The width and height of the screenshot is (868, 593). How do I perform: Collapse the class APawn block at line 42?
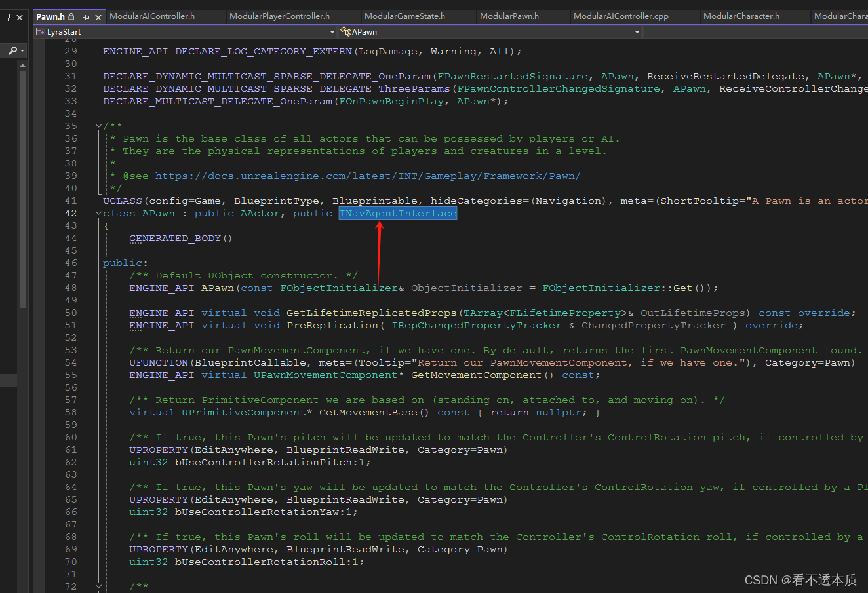[98, 213]
